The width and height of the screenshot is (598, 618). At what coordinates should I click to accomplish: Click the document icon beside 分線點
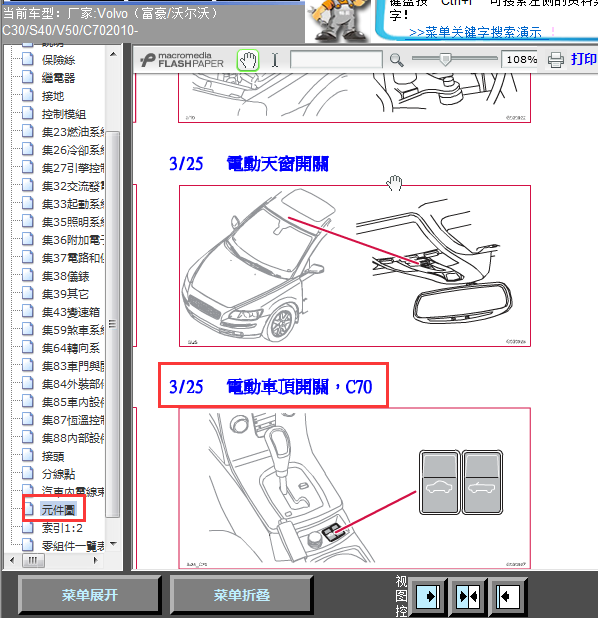(28, 473)
